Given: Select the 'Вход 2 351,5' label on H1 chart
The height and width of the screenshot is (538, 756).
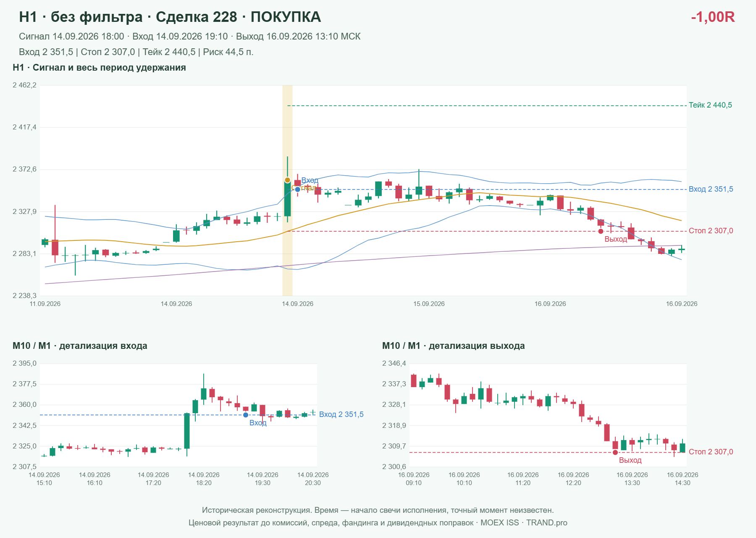Looking at the screenshot, I should coord(711,189).
